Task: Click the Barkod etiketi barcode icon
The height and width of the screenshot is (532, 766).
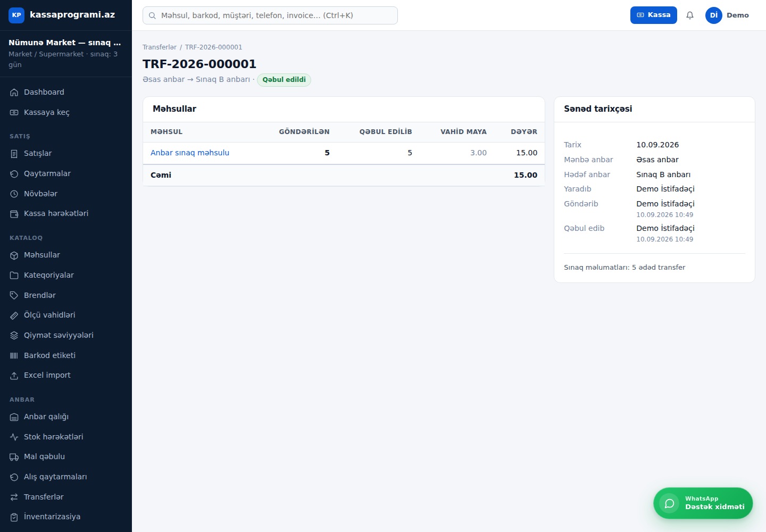Action: tap(14, 356)
